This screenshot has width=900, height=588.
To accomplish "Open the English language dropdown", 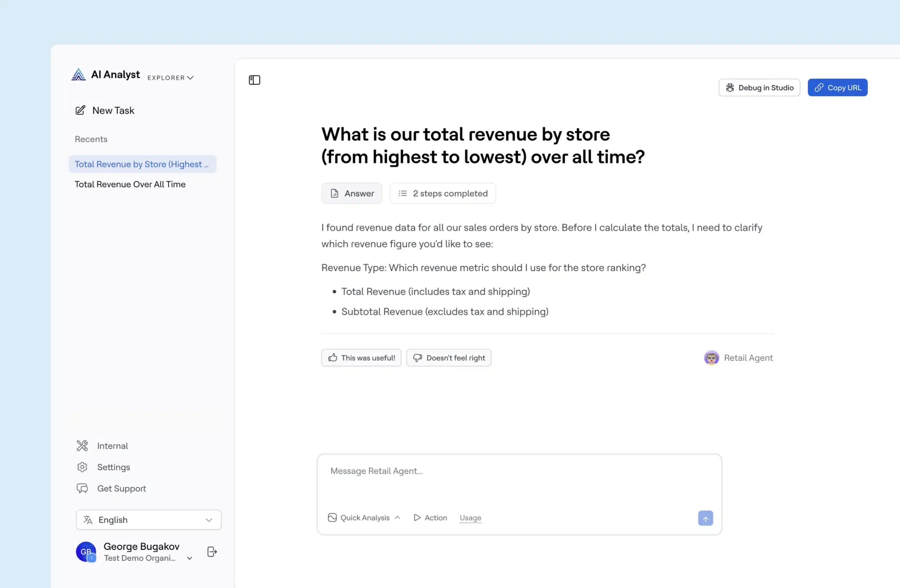I will [148, 519].
